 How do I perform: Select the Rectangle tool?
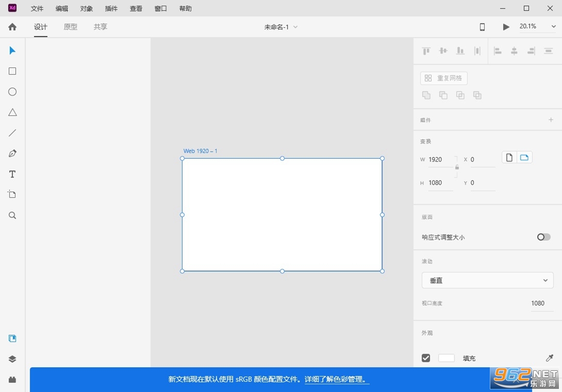point(12,71)
